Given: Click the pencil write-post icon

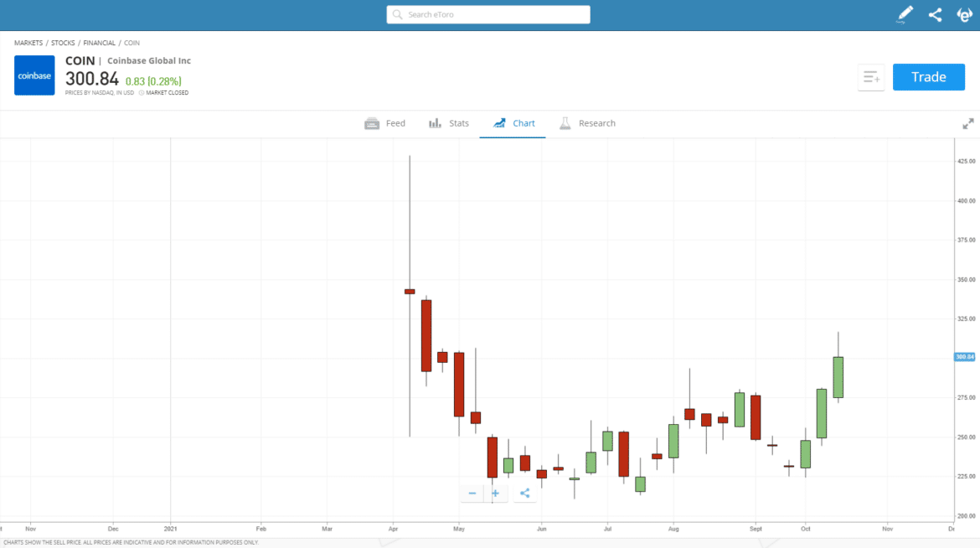Looking at the screenshot, I should click(x=905, y=14).
